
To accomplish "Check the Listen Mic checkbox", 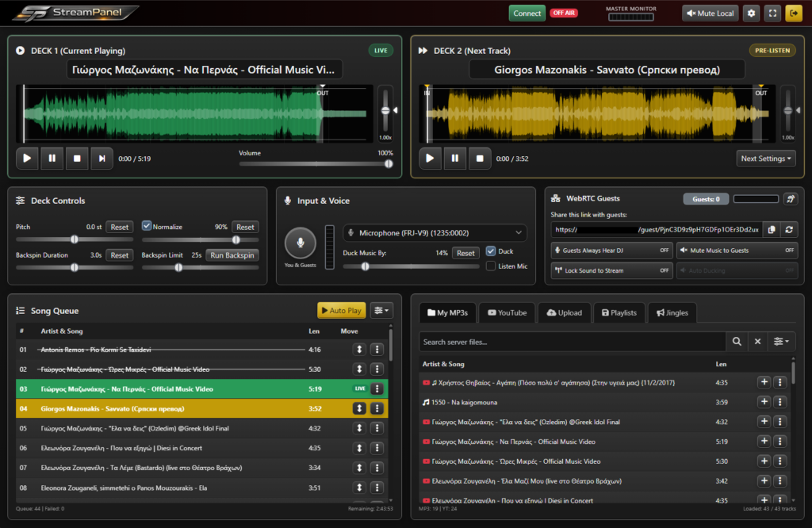I will point(490,266).
